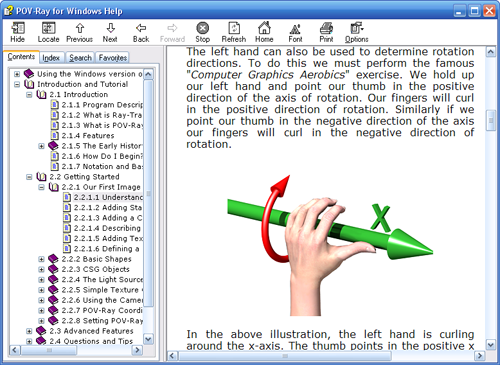Click content pane vertical scrollbar down arrow
The width and height of the screenshot is (500, 365).
point(491,345)
